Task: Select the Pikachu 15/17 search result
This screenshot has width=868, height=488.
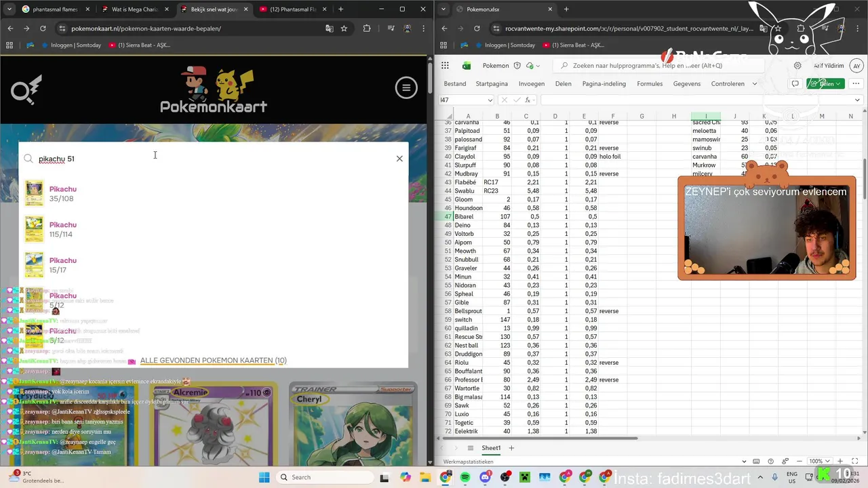Action: [x=214, y=265]
